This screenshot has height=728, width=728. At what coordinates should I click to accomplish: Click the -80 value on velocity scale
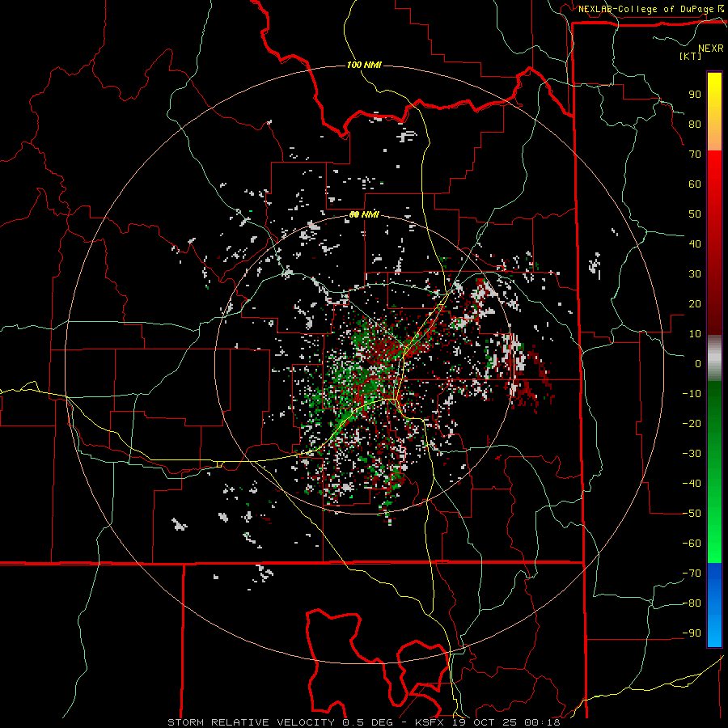[x=692, y=603]
